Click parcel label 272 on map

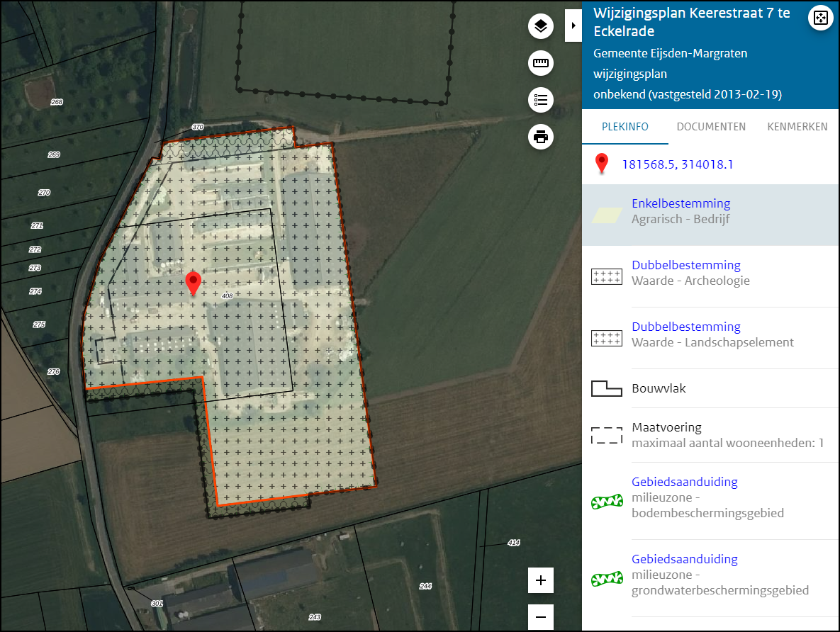[35, 249]
